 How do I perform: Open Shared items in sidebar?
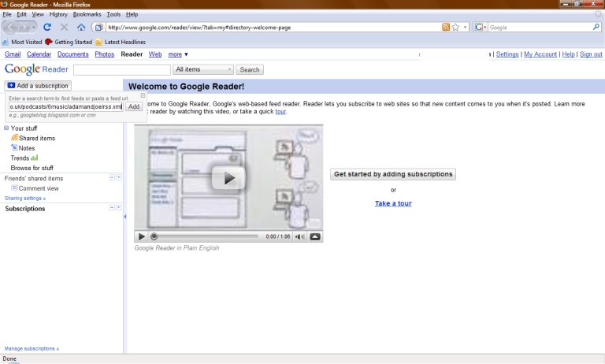[33, 138]
